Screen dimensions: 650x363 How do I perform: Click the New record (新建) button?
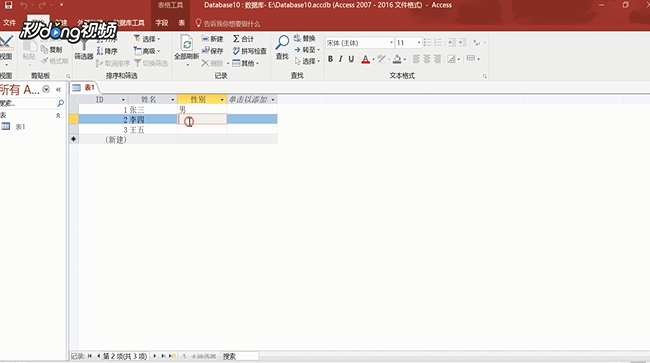[212, 39]
